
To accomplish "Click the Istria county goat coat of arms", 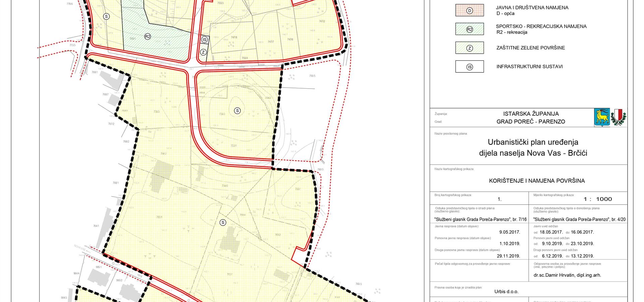I will tap(602, 117).
